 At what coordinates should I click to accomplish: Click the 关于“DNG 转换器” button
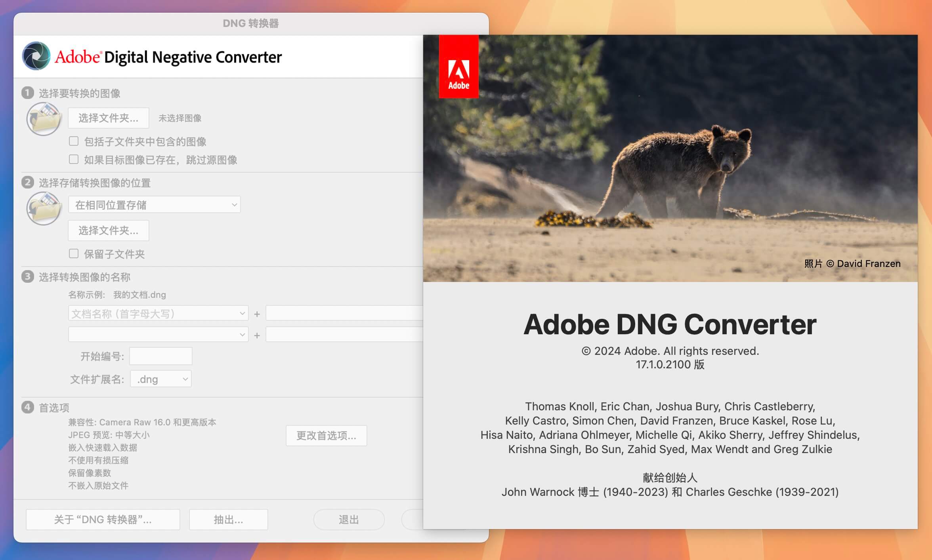tap(103, 520)
